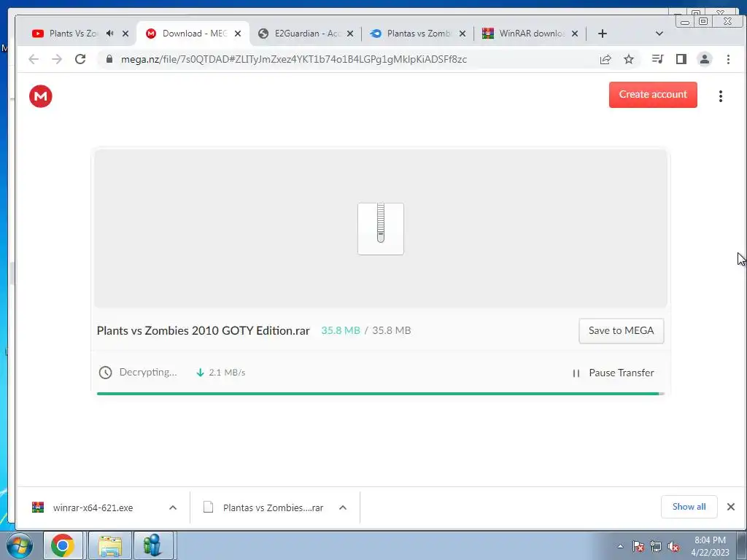Open a new browser tab

pyautogui.click(x=602, y=34)
